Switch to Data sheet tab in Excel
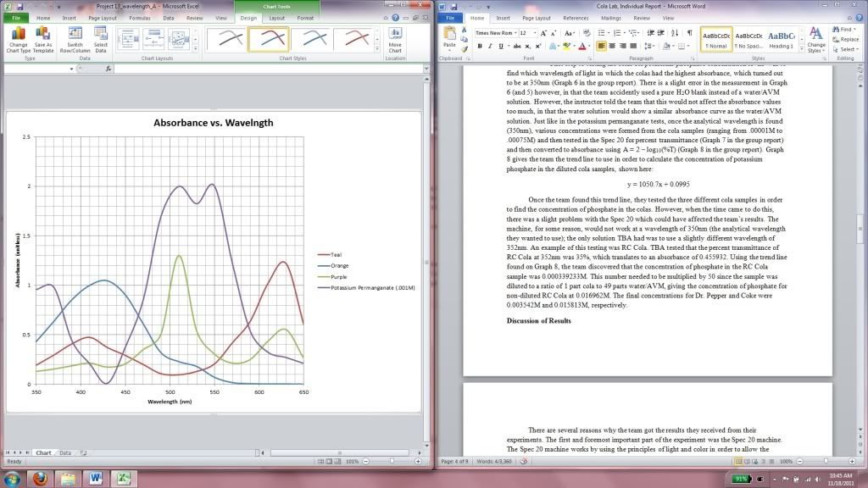The height and width of the screenshot is (488, 868). (x=65, y=452)
